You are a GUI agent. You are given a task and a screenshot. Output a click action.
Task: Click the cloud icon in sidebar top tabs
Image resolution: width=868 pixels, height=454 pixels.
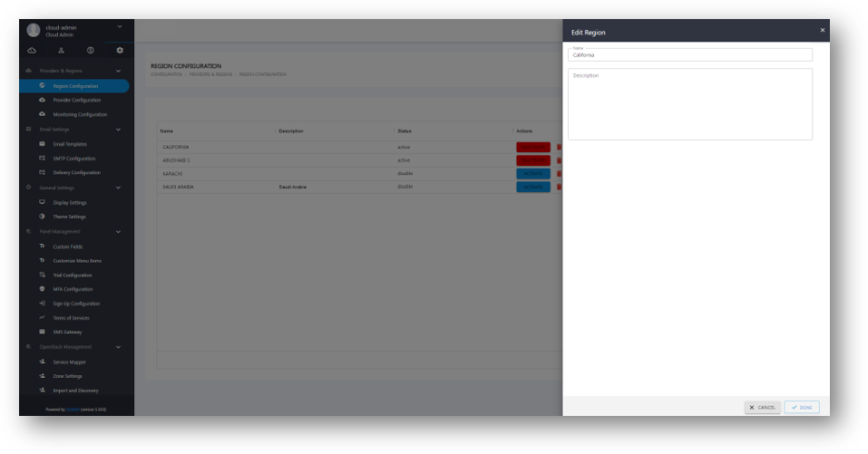tap(33, 51)
